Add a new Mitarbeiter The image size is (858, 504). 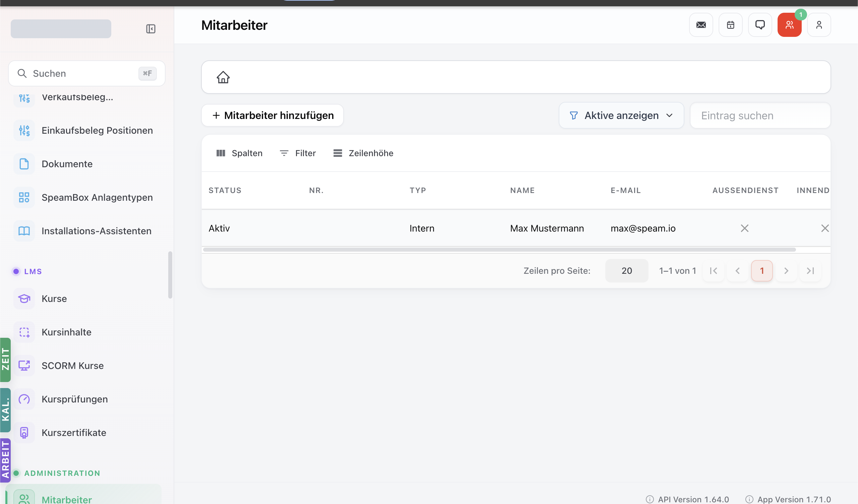(x=272, y=115)
